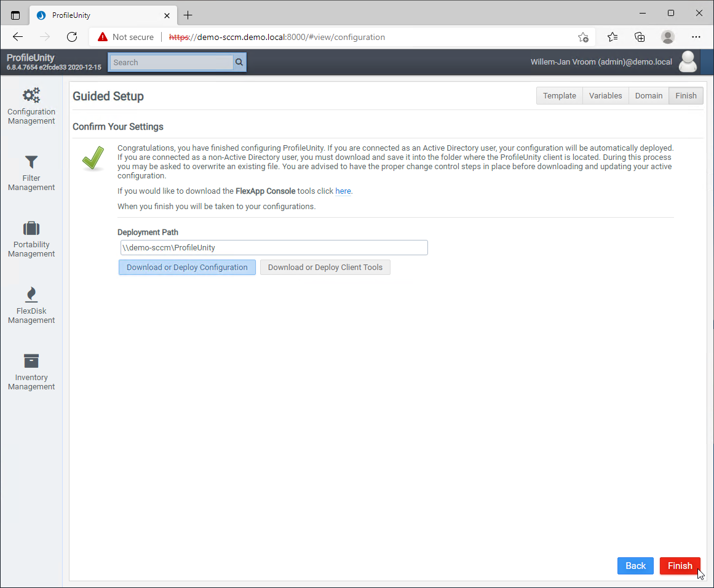714x588 pixels.
Task: Click the Deployment Path label
Action: tap(148, 232)
